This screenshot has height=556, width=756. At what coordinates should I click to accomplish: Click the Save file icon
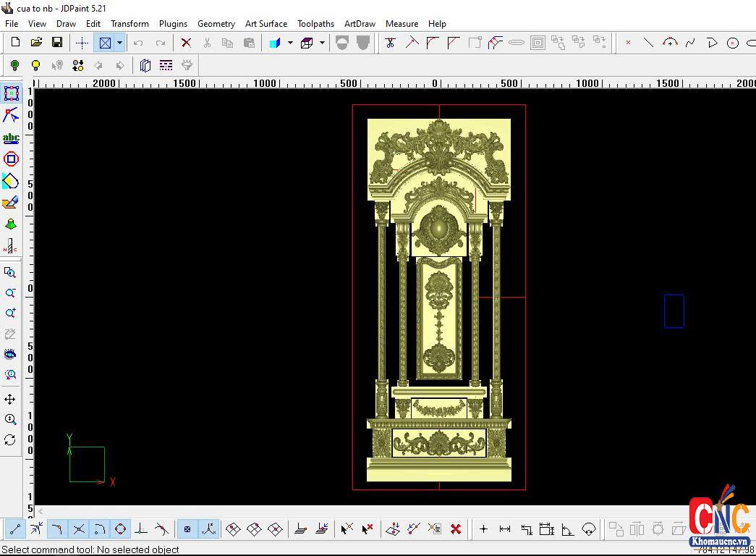tap(57, 43)
